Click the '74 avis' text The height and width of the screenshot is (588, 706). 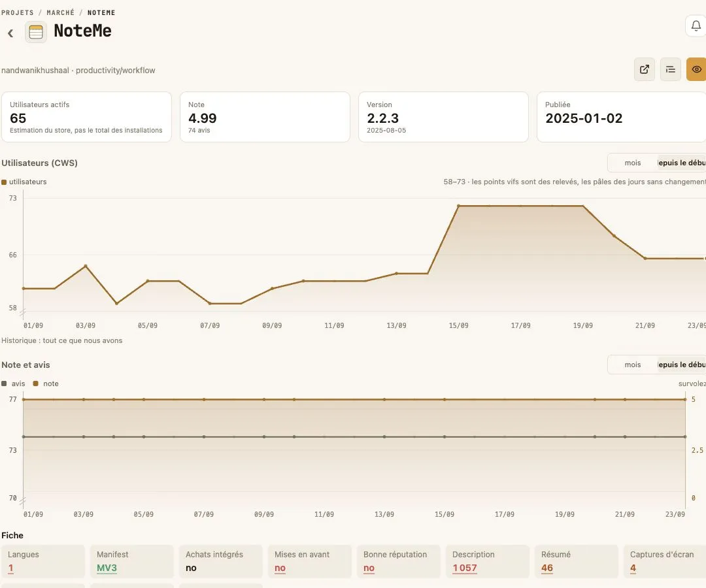[x=199, y=131]
